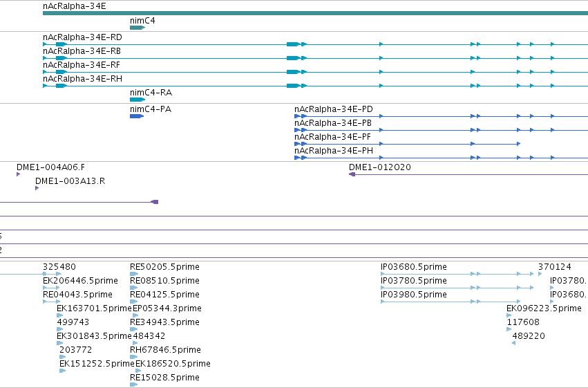Select the nAcRalpha-34E gene label
This screenshot has height=388, width=588.
[x=74, y=6]
